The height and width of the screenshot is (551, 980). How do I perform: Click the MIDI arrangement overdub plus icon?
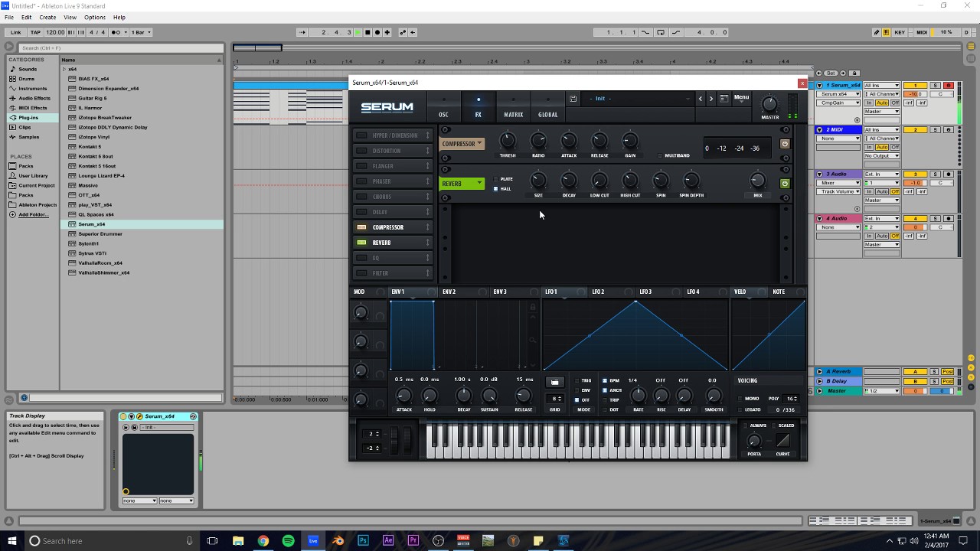(x=387, y=32)
